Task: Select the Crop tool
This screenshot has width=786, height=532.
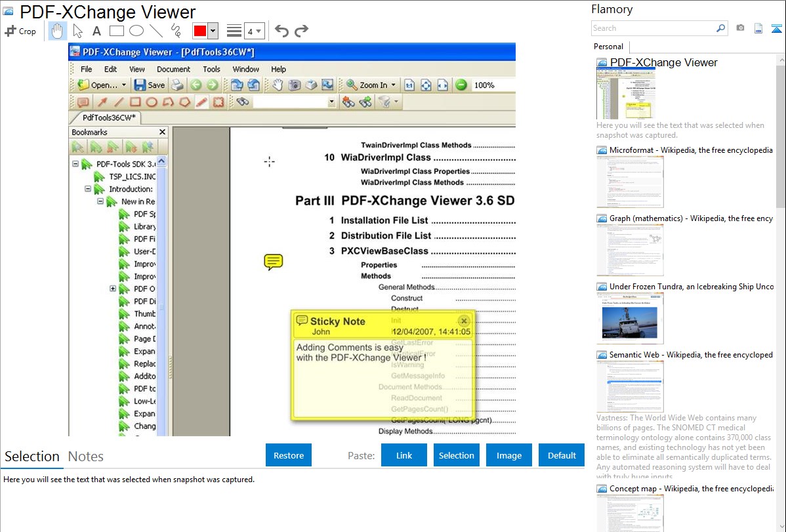Action: pos(20,31)
